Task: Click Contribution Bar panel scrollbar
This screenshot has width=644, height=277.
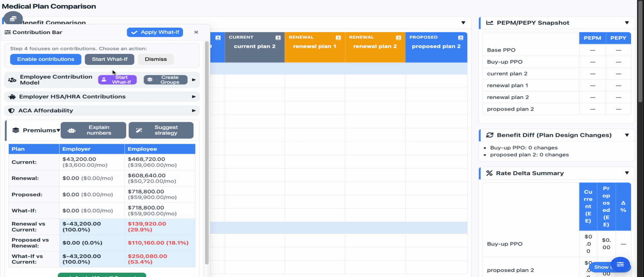Action: pyautogui.click(x=207, y=153)
